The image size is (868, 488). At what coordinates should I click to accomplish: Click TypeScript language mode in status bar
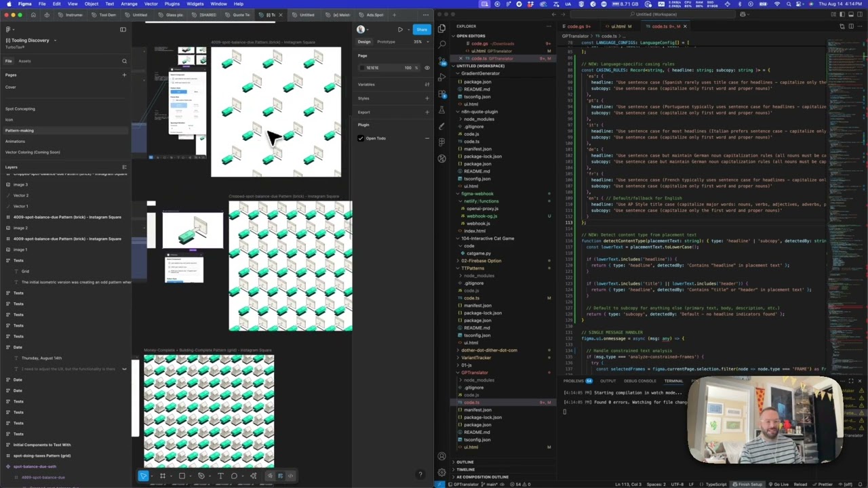[x=716, y=484]
